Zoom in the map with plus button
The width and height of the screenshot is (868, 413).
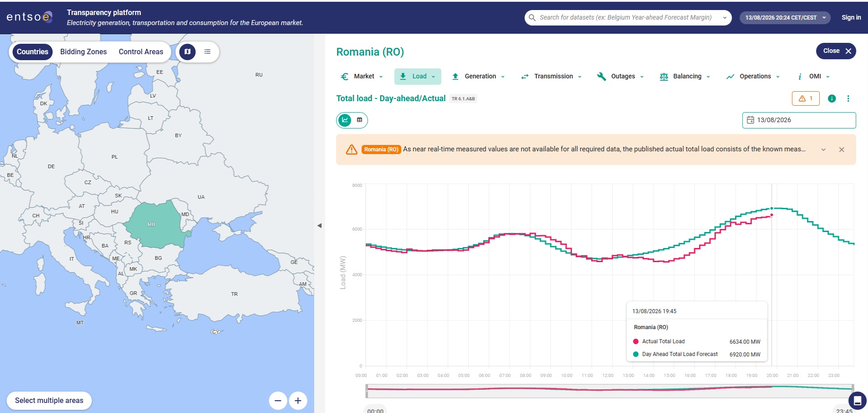298,401
